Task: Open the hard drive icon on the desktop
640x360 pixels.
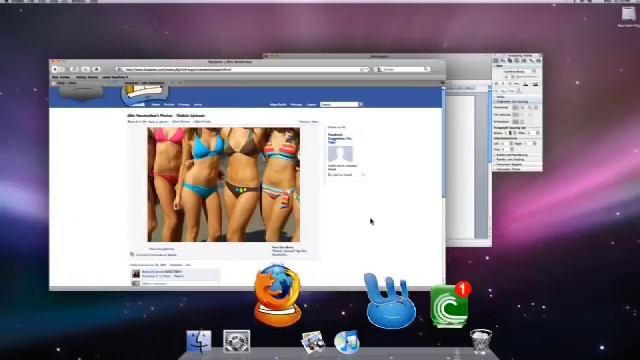Action: coord(629,15)
